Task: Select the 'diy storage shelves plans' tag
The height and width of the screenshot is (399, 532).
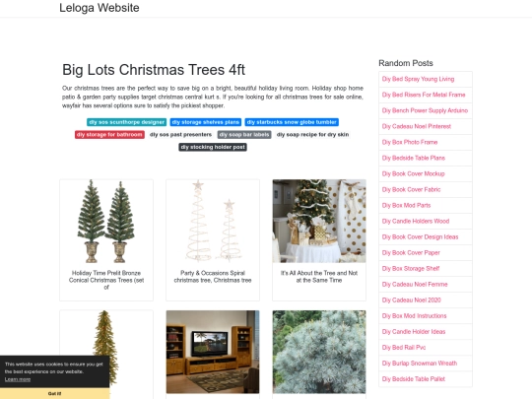Action: [x=206, y=122]
